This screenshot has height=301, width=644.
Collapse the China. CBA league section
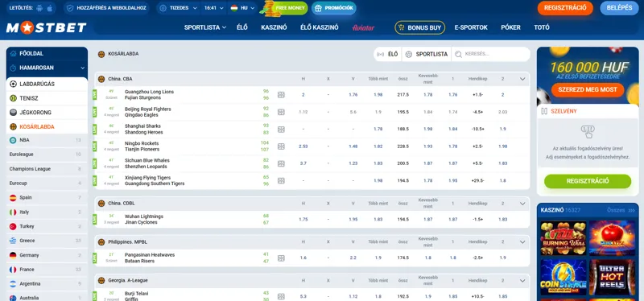click(522, 79)
